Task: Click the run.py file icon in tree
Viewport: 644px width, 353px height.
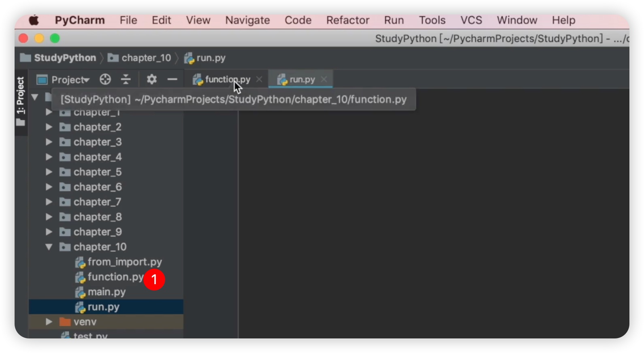Action: (x=80, y=307)
